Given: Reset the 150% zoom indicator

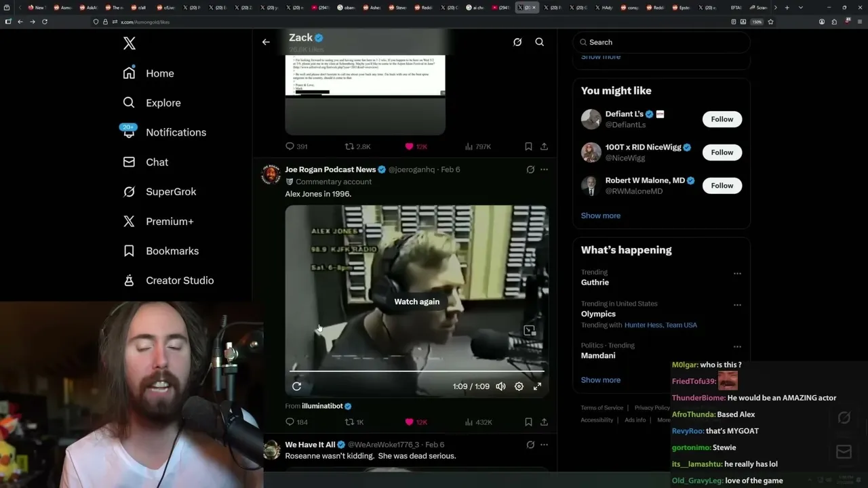Looking at the screenshot, I should (x=757, y=22).
